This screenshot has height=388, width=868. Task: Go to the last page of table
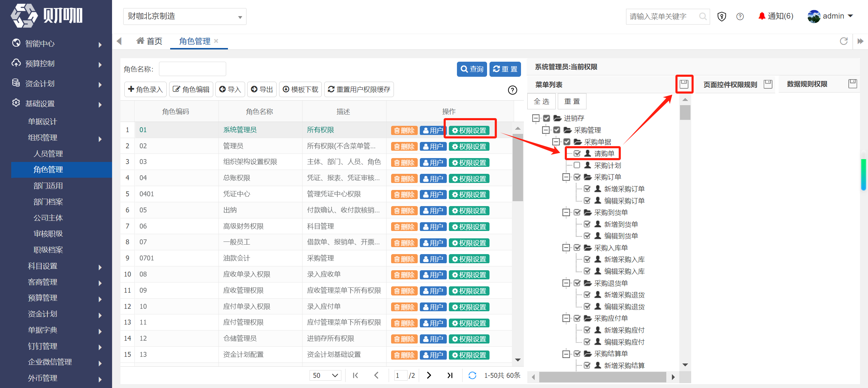450,375
